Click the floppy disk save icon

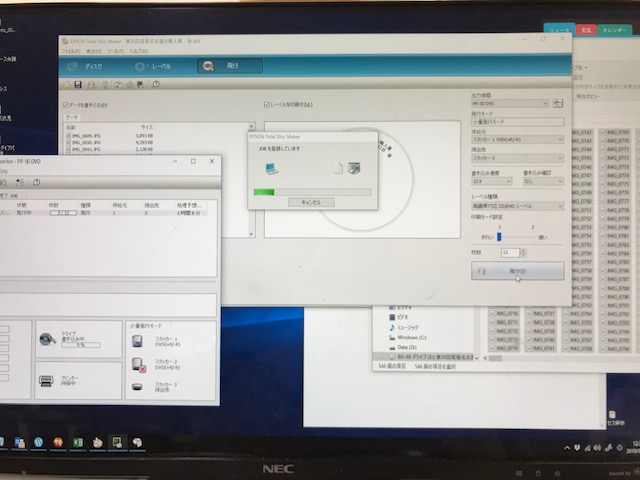point(78,84)
